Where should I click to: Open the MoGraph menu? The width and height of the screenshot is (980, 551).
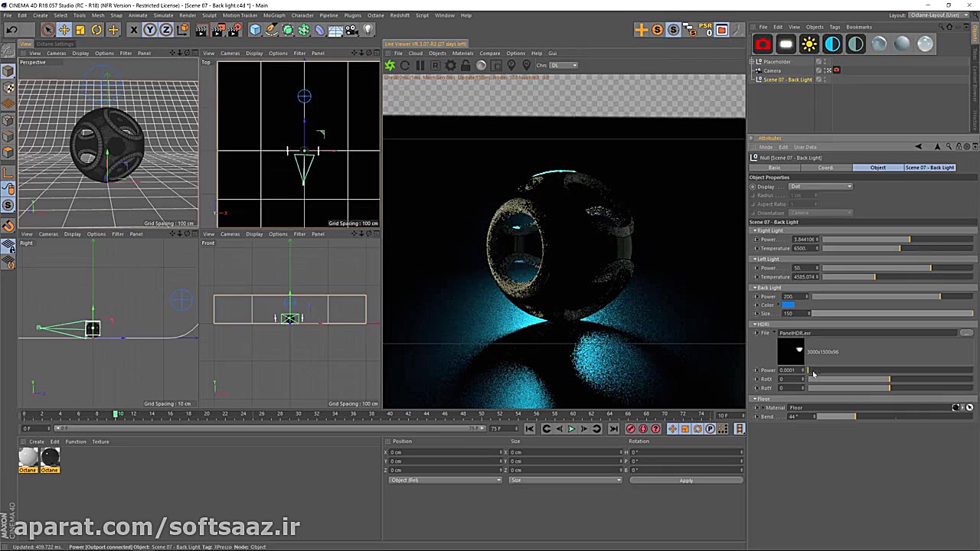(273, 15)
